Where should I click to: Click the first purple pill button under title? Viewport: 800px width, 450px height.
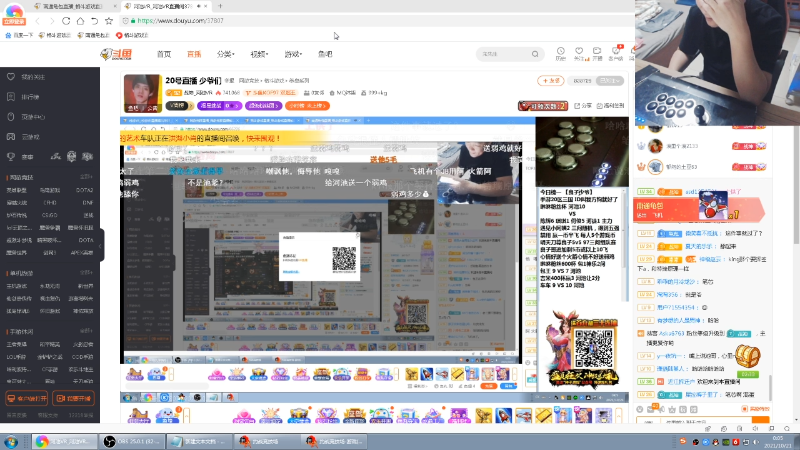[x=219, y=106]
